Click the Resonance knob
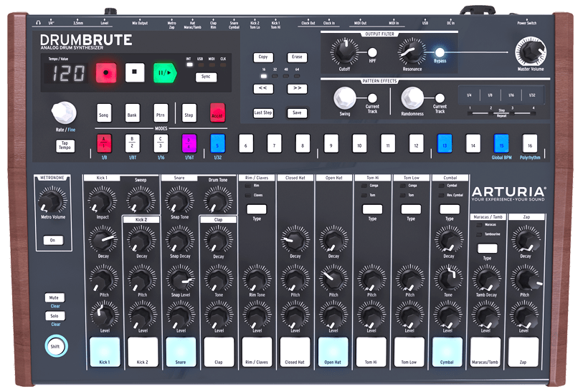583x392 pixels. (x=412, y=52)
